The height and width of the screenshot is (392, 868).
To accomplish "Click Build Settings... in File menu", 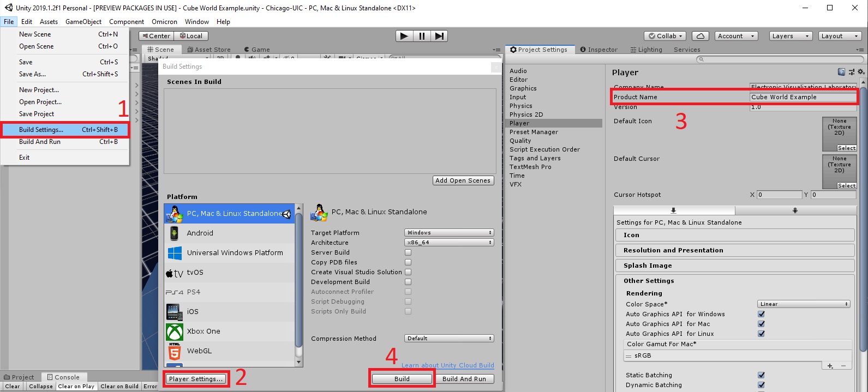I will pos(65,130).
